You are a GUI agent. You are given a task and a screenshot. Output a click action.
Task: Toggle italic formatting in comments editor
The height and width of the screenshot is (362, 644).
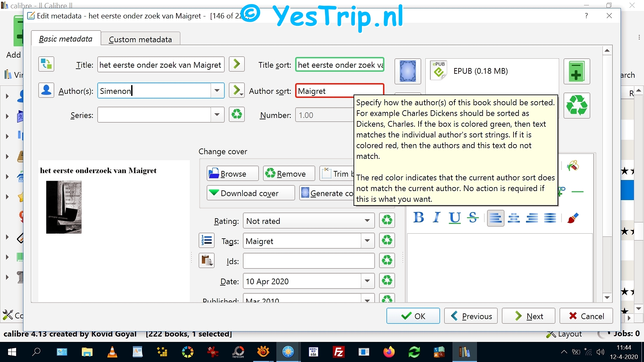coord(436,218)
